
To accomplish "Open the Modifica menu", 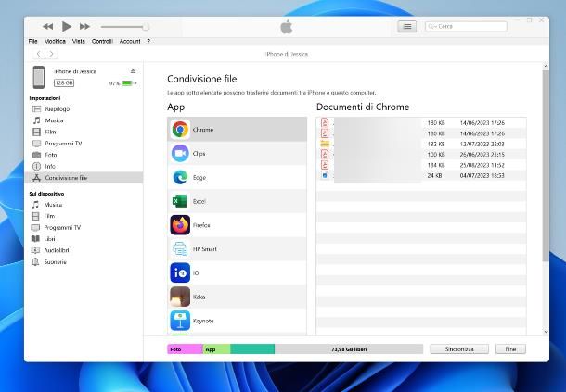I will pos(55,41).
